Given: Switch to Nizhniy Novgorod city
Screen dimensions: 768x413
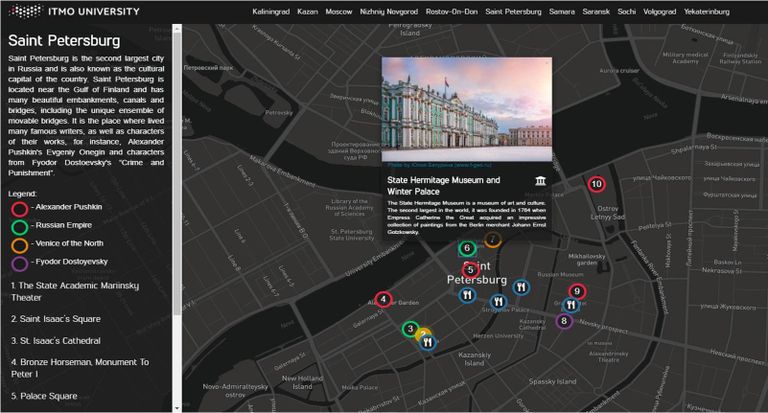Looking at the screenshot, I should [x=389, y=11].
